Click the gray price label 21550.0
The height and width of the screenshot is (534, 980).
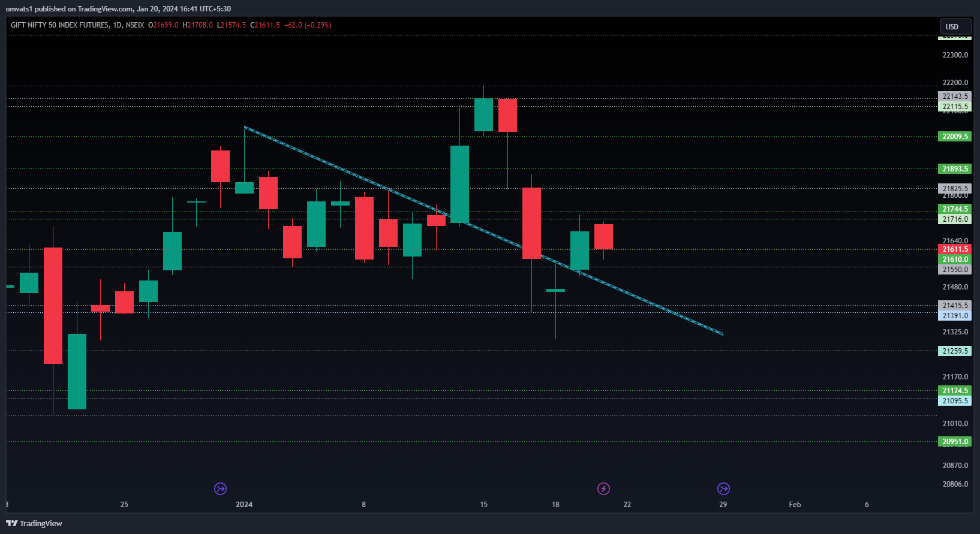coord(954,270)
